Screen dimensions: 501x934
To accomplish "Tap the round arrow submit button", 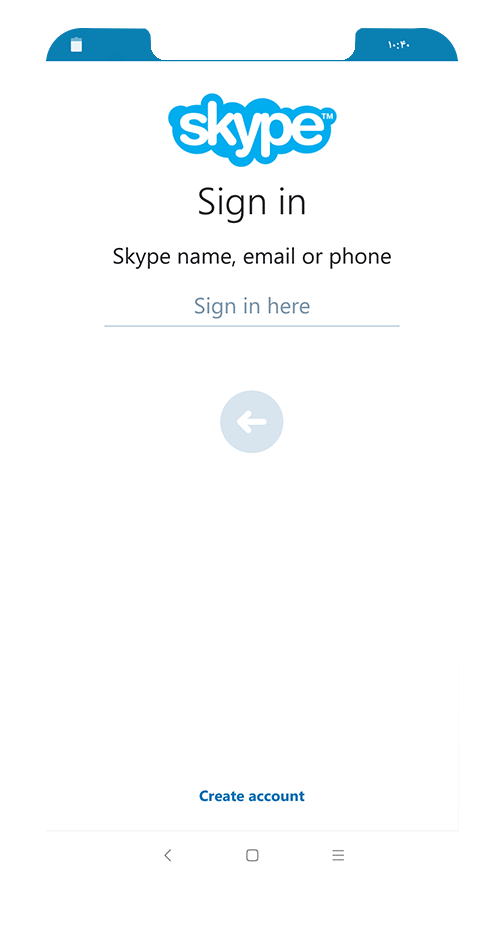I will pos(251,422).
